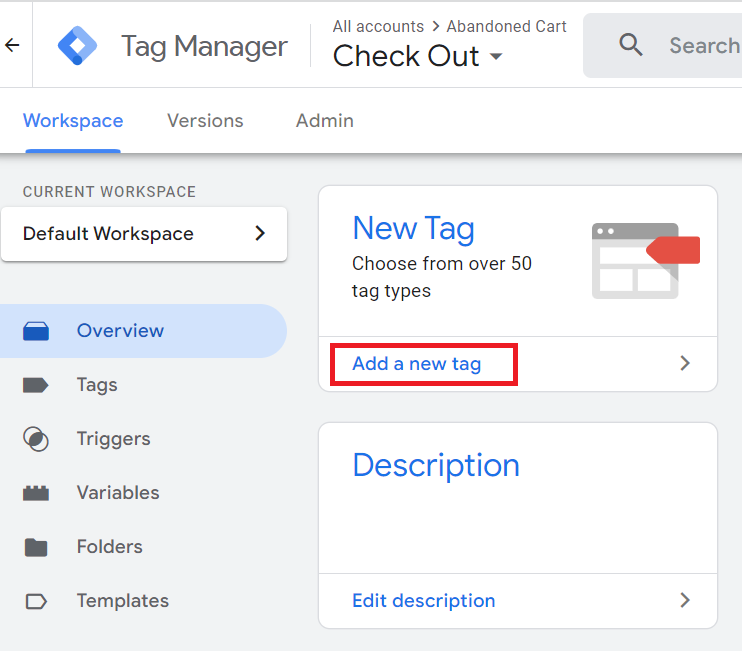Click chevron next to Edit description
Screen dimensions: 742x651
[x=685, y=600]
